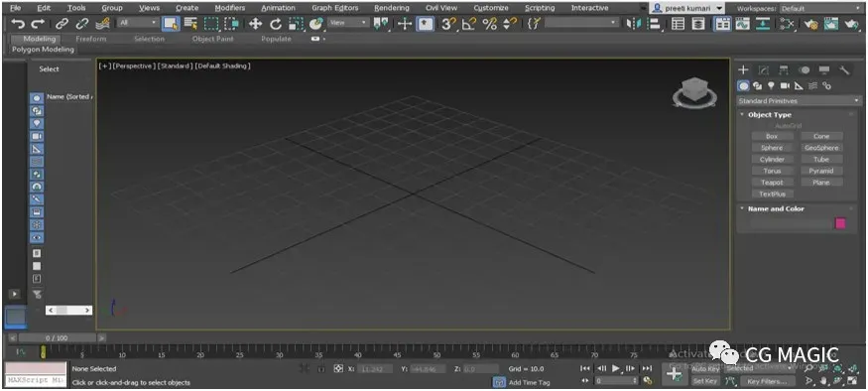Click the time slider 0 / 100 handle

coord(57,337)
